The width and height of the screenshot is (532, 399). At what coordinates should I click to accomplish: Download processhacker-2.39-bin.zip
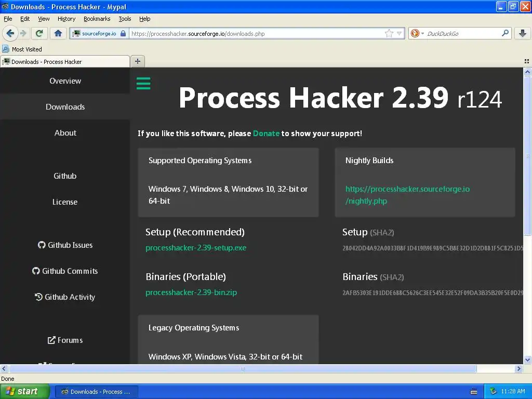coord(191,292)
